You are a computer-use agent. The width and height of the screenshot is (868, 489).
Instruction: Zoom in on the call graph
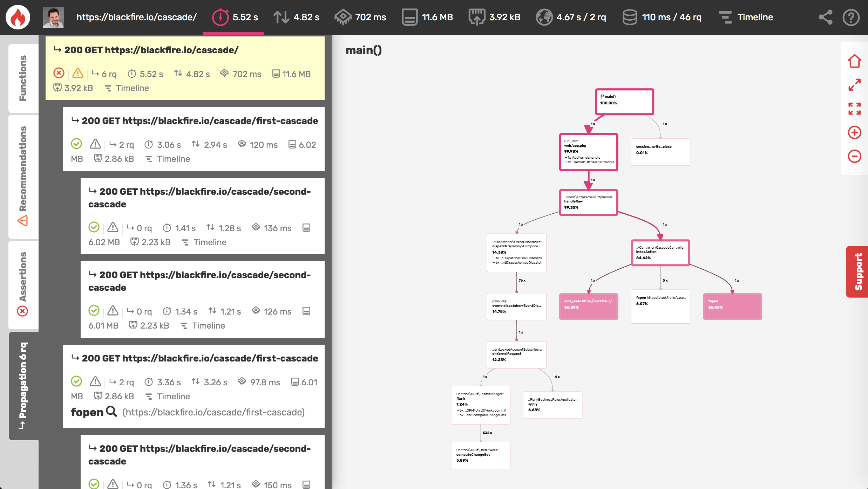pyautogui.click(x=855, y=133)
